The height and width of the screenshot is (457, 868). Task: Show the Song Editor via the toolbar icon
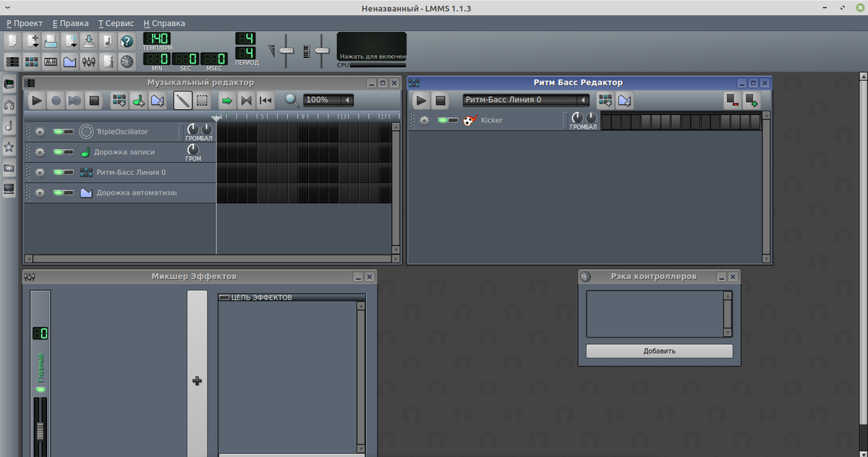pos(12,61)
